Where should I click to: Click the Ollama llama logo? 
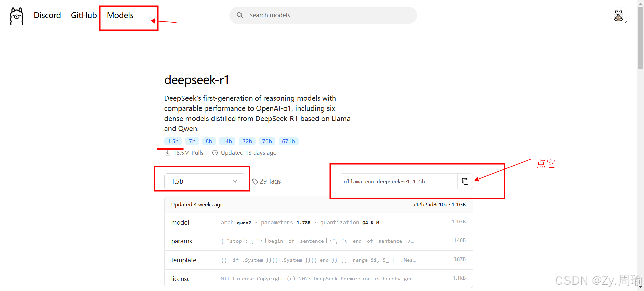[x=17, y=16]
